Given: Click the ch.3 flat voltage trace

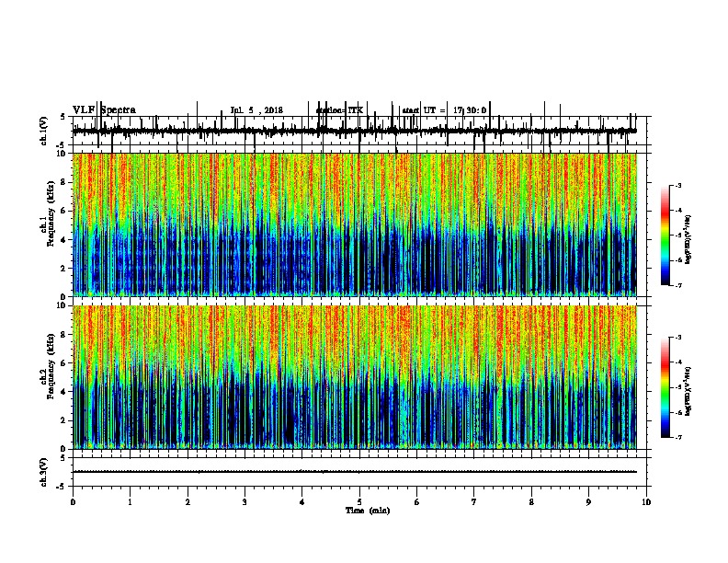Looking at the screenshot, I should point(355,472).
